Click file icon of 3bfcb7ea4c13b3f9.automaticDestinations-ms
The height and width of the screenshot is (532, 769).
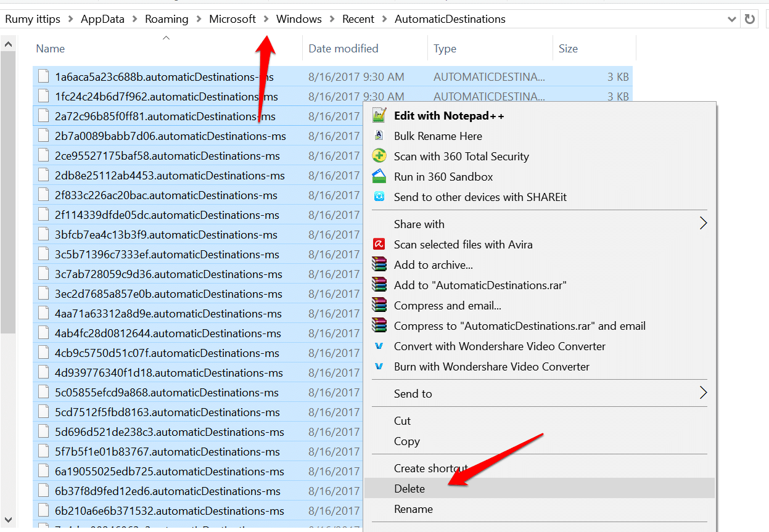[43, 234]
